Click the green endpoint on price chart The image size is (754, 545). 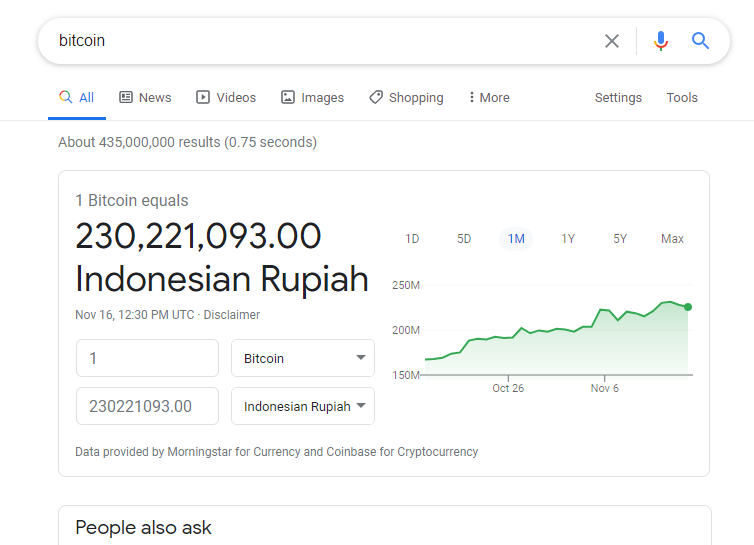[x=688, y=307]
